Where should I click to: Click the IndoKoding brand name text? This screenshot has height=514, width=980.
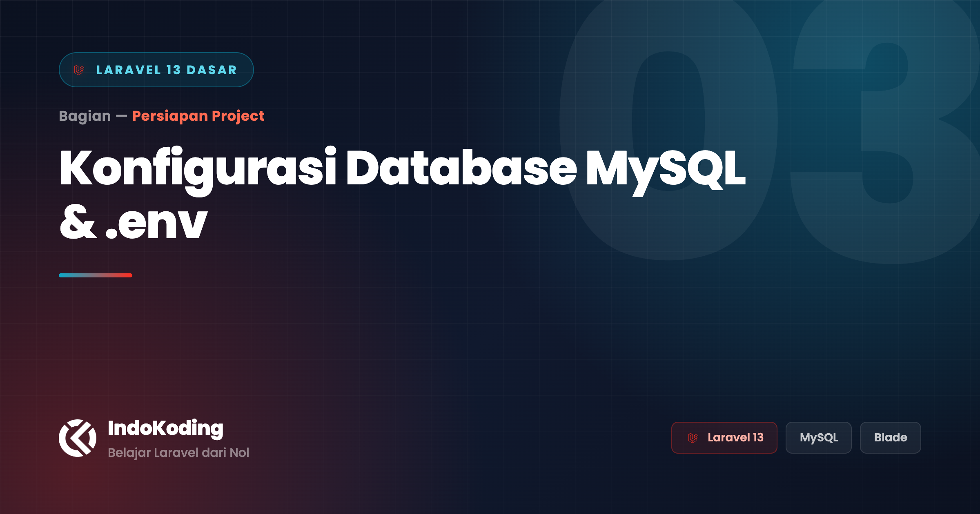(x=165, y=429)
